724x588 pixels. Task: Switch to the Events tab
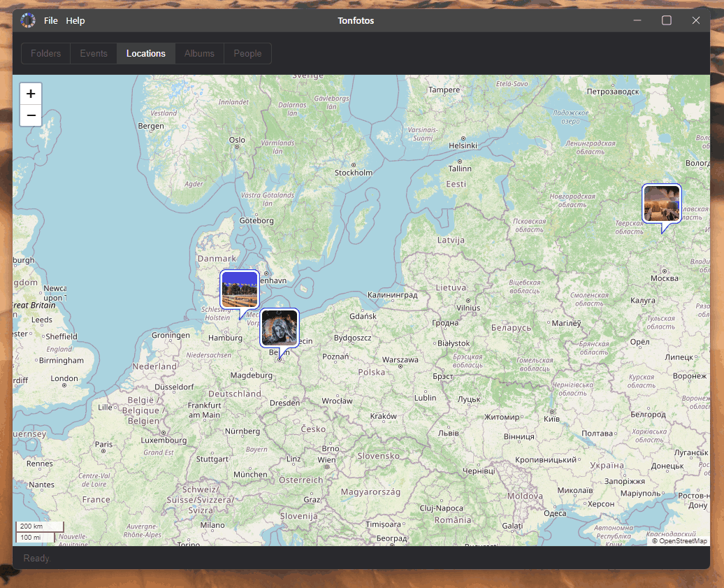click(93, 54)
